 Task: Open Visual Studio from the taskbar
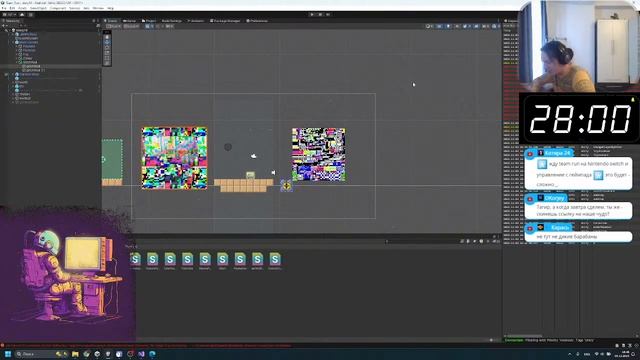141,354
